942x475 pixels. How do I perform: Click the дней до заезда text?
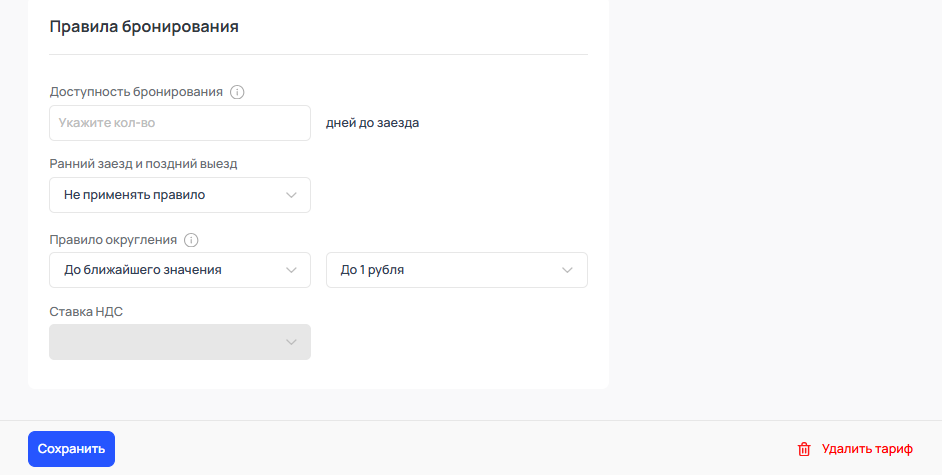[372, 123]
